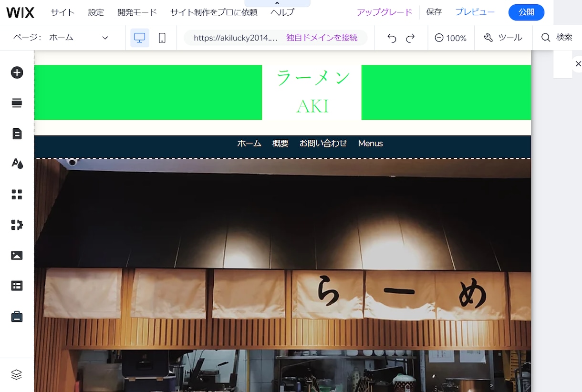The width and height of the screenshot is (582, 392).
Task: Click the アップグレード link
Action: tap(385, 12)
